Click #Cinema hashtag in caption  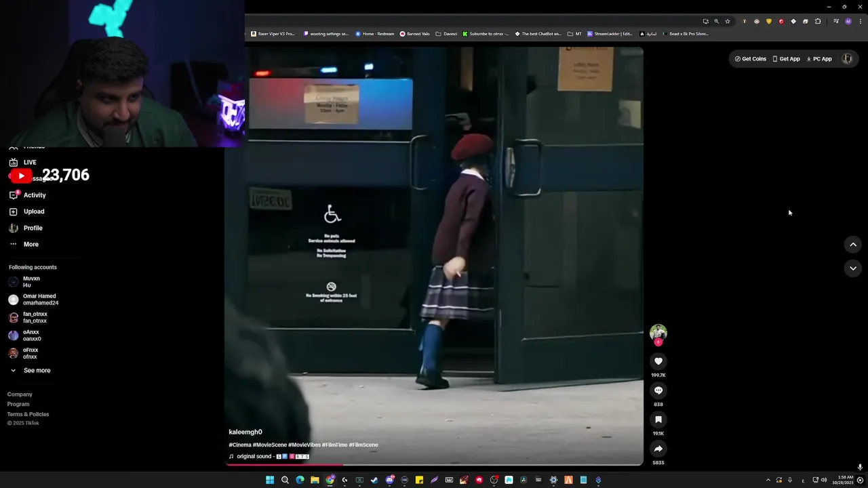(240, 445)
